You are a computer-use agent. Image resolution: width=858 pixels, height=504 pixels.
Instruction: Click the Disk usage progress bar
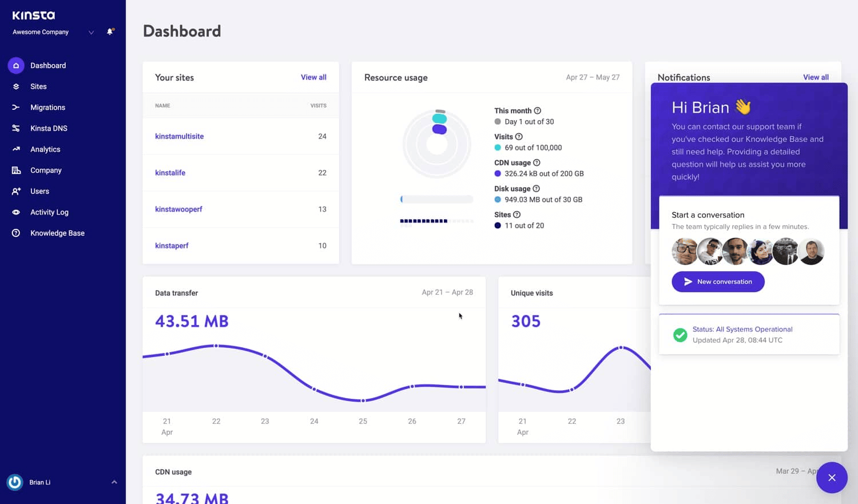pos(436,199)
